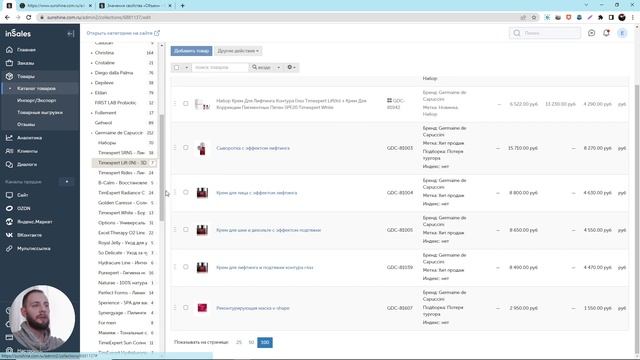Screen dimensions: 640x360
Task: Show 50 products per page
Action: (x=251, y=342)
